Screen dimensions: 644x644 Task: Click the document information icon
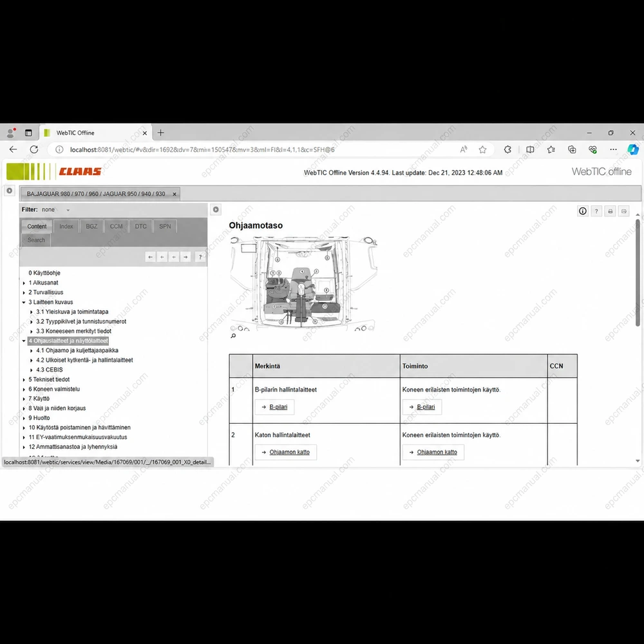pos(582,211)
